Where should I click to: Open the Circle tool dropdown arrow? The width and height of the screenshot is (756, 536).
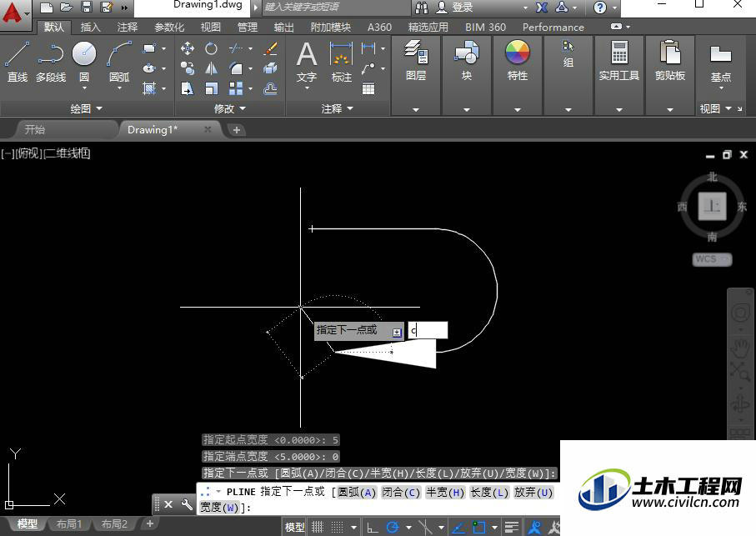(84, 88)
